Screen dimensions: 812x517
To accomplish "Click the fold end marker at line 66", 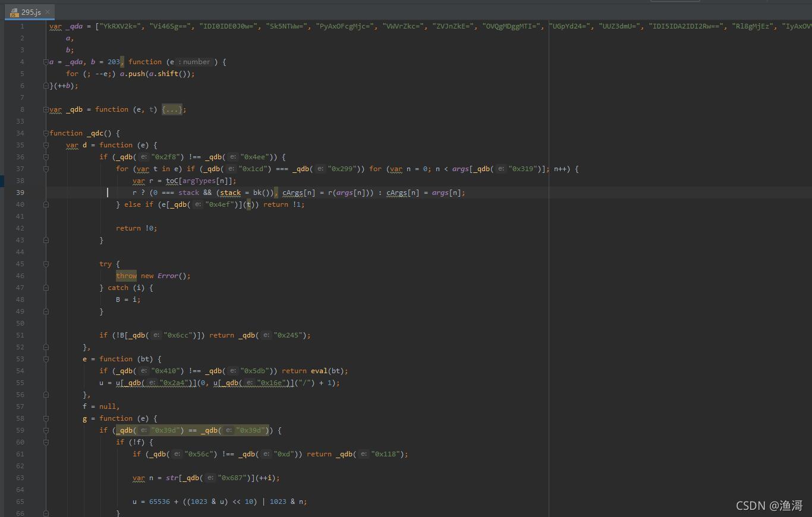I will pyautogui.click(x=46, y=513).
